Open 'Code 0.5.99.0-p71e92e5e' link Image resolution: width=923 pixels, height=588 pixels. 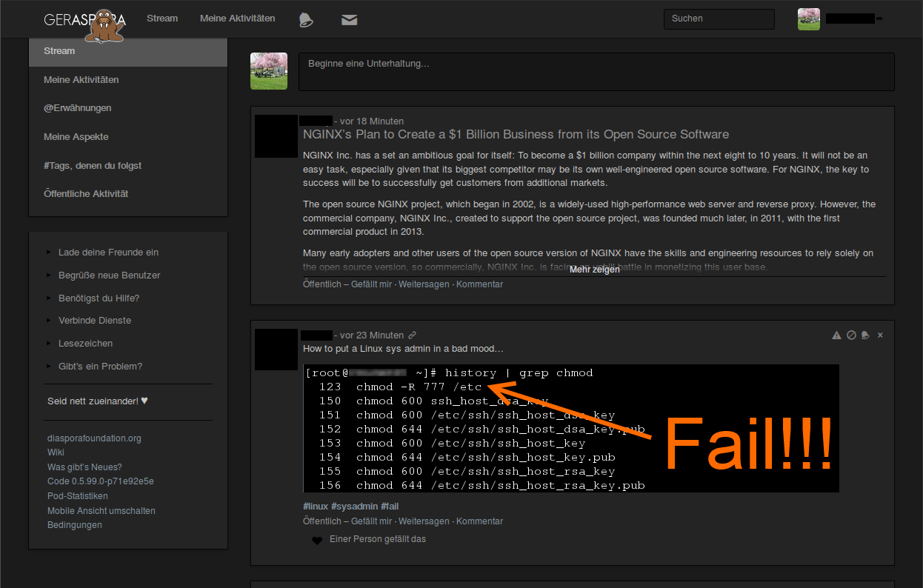[101, 481]
